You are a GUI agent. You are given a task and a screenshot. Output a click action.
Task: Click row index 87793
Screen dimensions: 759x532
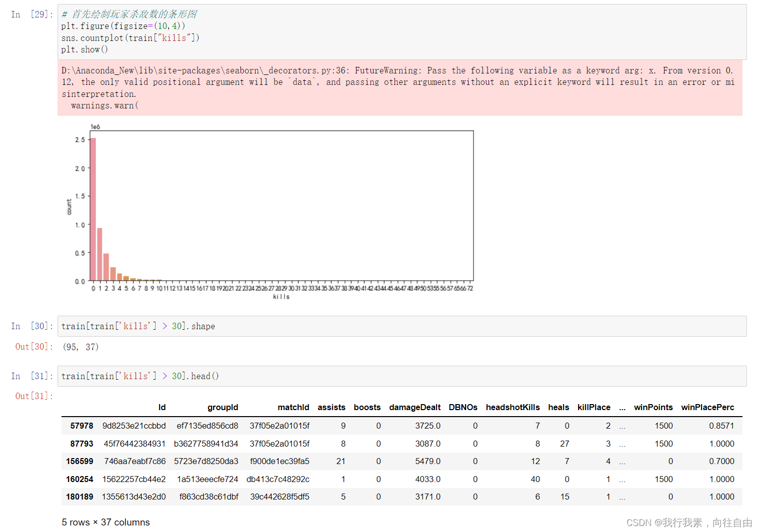click(x=81, y=444)
